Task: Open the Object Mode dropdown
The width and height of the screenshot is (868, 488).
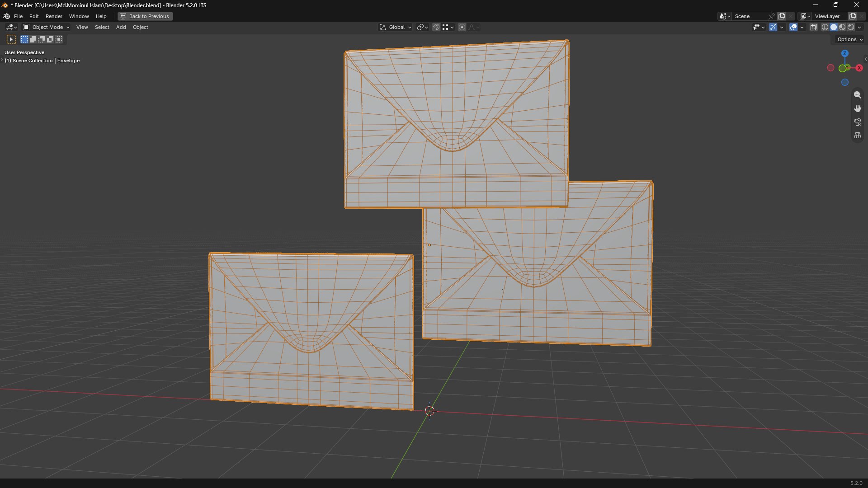Action: (46, 27)
